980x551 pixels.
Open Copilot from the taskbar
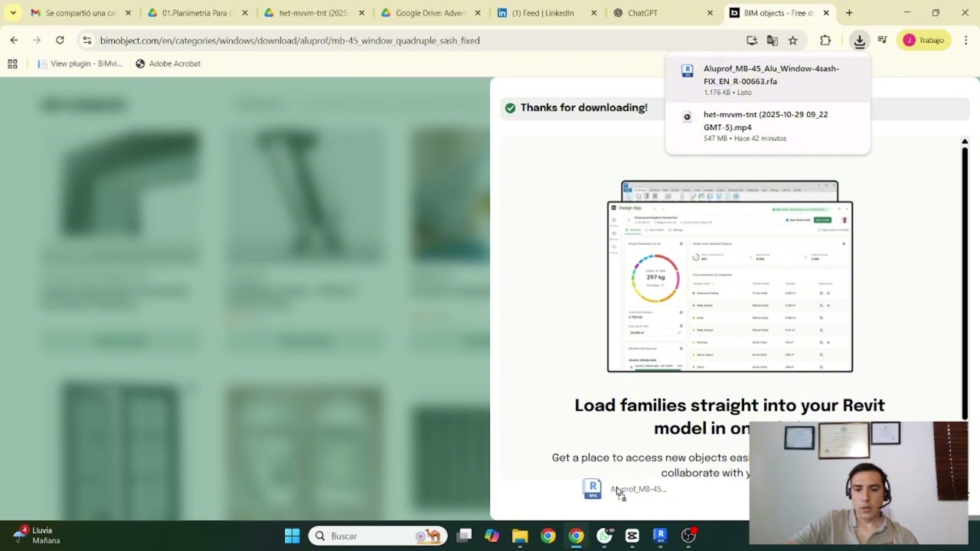tap(492, 536)
